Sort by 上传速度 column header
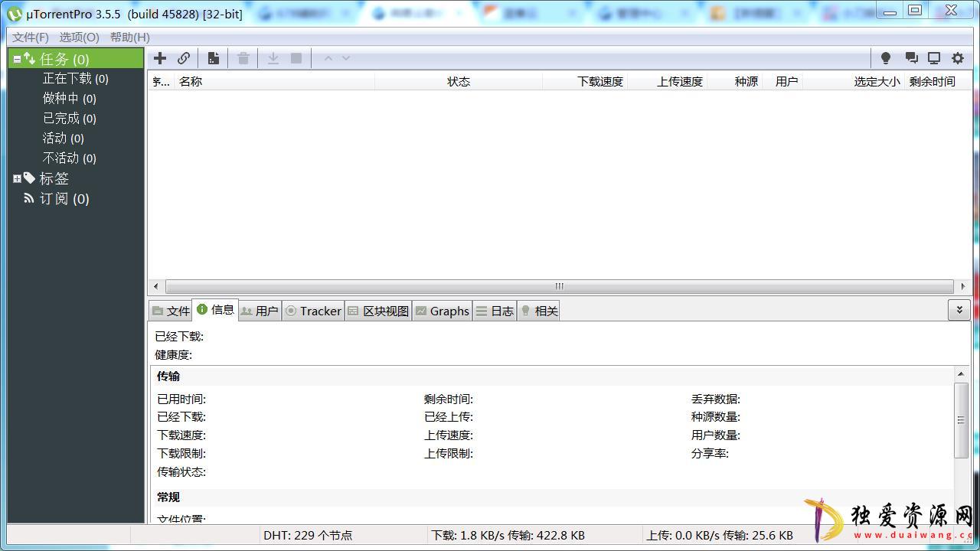This screenshot has width=980, height=551. tap(667, 81)
